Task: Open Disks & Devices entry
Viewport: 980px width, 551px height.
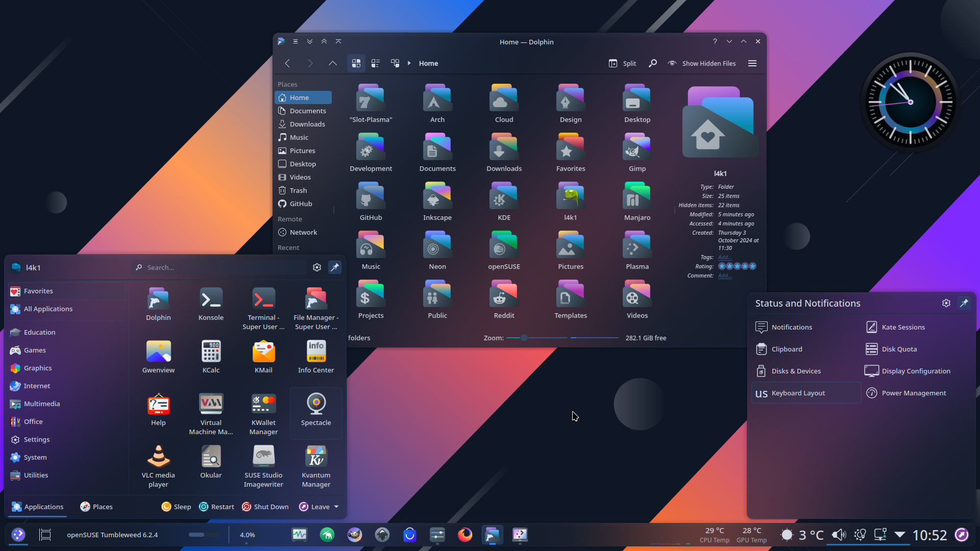Action: (x=806, y=371)
